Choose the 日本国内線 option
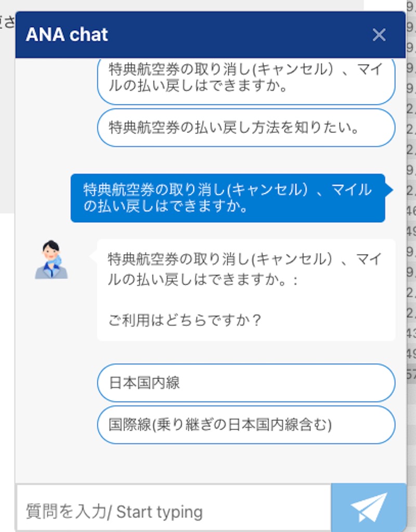 click(x=246, y=383)
